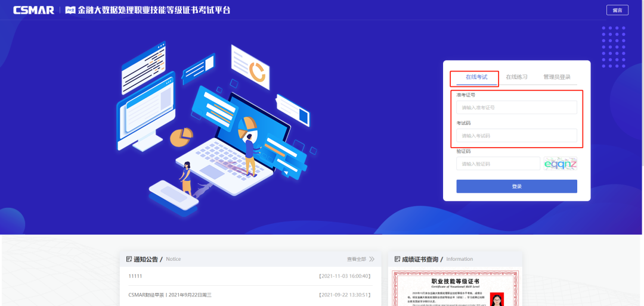Open the notice titled 11111
644x306 pixels.
click(x=135, y=276)
